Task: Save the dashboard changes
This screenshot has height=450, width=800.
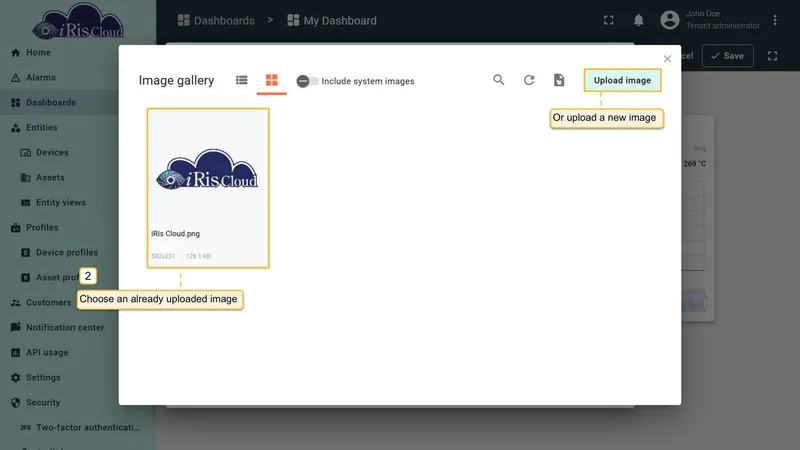Action: click(x=728, y=56)
